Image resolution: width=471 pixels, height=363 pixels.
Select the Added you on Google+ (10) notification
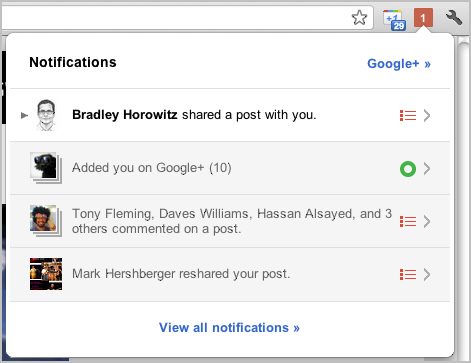pos(230,168)
